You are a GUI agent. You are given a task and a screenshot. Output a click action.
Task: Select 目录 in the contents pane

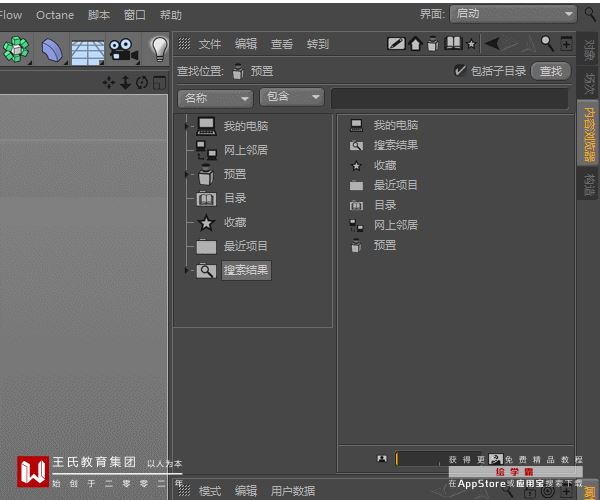385,205
